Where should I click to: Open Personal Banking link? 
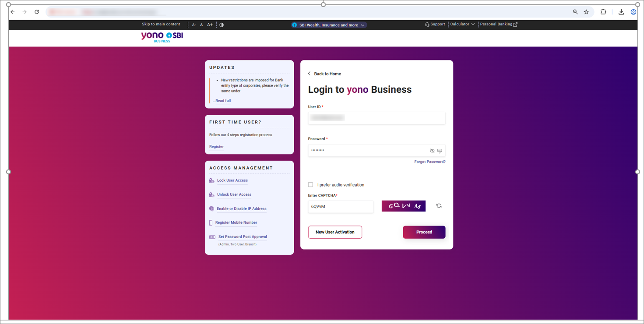pyautogui.click(x=496, y=24)
